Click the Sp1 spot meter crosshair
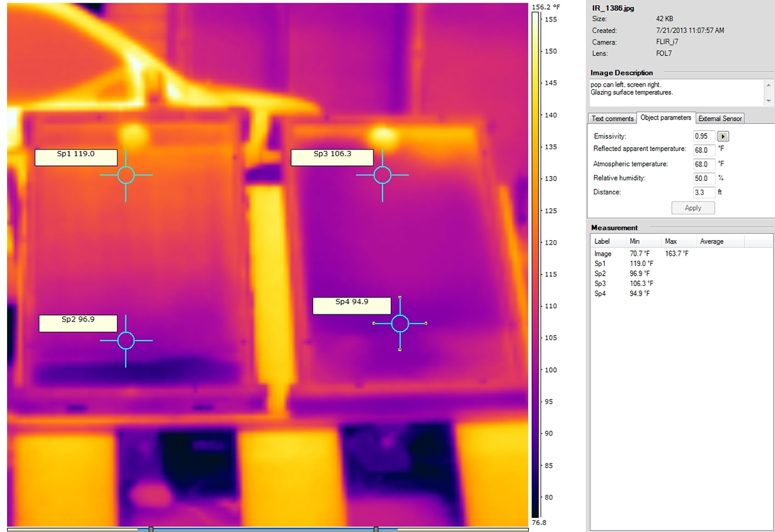This screenshot has width=775, height=532. 126,175
